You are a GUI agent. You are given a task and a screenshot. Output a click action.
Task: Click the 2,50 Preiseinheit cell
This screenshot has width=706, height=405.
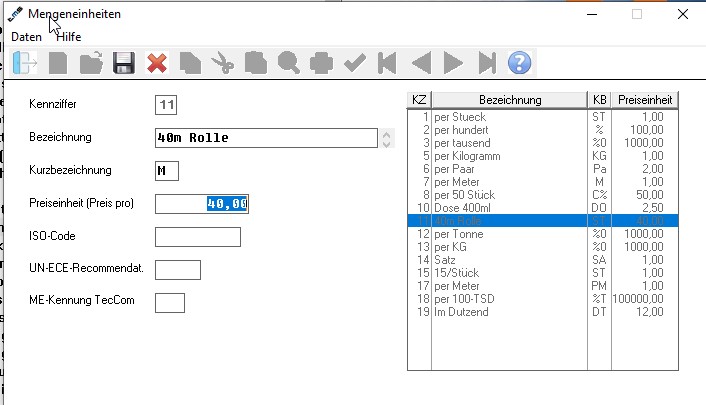coord(652,208)
